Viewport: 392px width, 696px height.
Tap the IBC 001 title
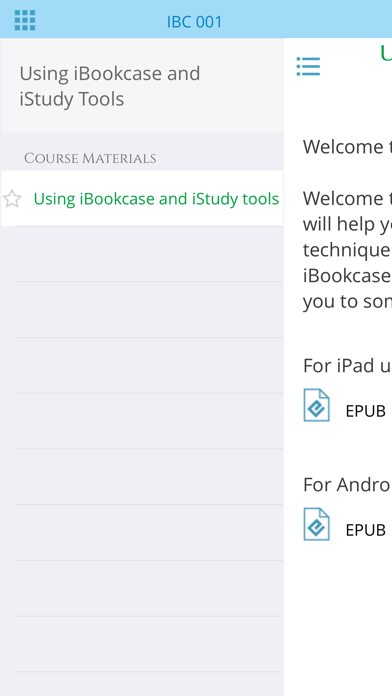tap(194, 22)
